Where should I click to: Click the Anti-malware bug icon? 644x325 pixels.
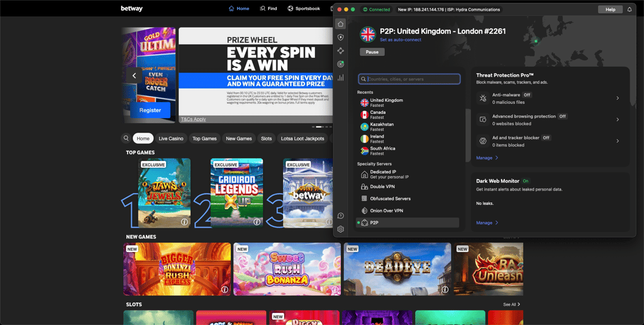[482, 98]
